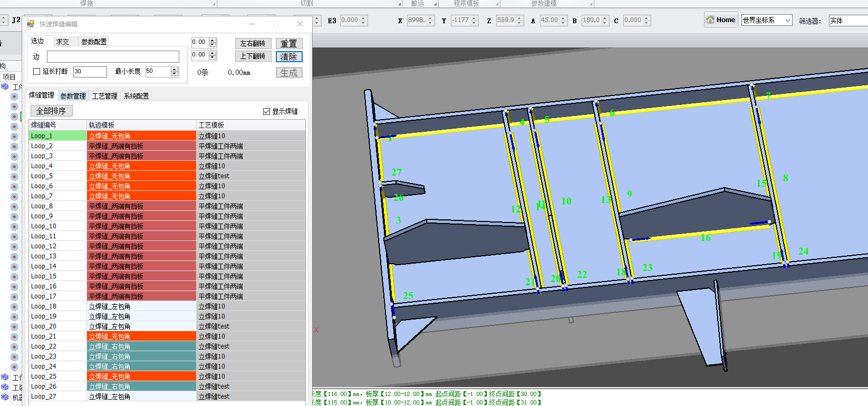This screenshot has width=868, height=406.
Task: Click the cube icon beside 工装
Action: [x=5, y=387]
